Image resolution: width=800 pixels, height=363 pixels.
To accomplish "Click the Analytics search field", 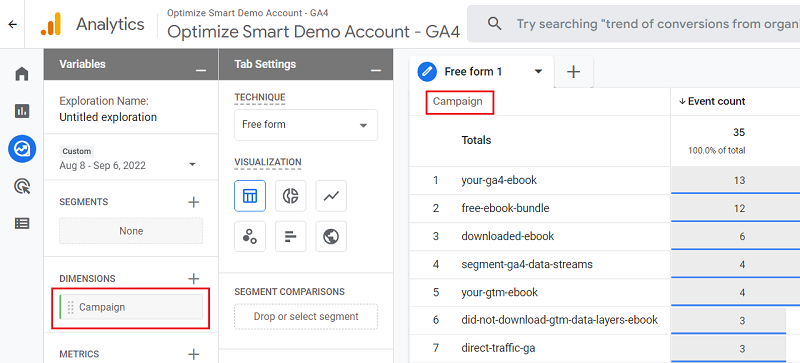I will point(634,24).
